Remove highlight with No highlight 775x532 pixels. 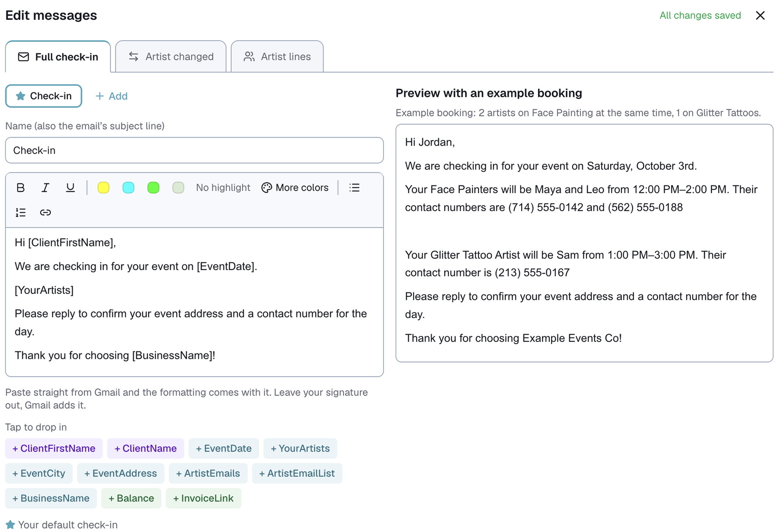(223, 188)
